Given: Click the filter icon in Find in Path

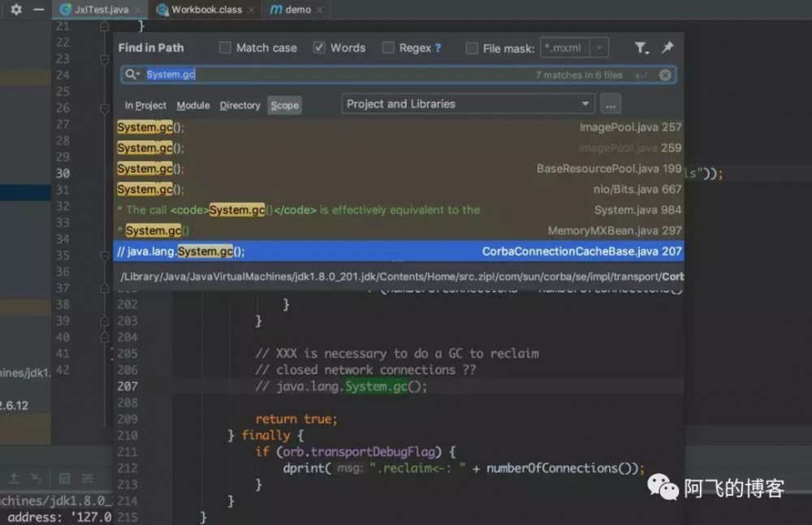Looking at the screenshot, I should tap(641, 48).
